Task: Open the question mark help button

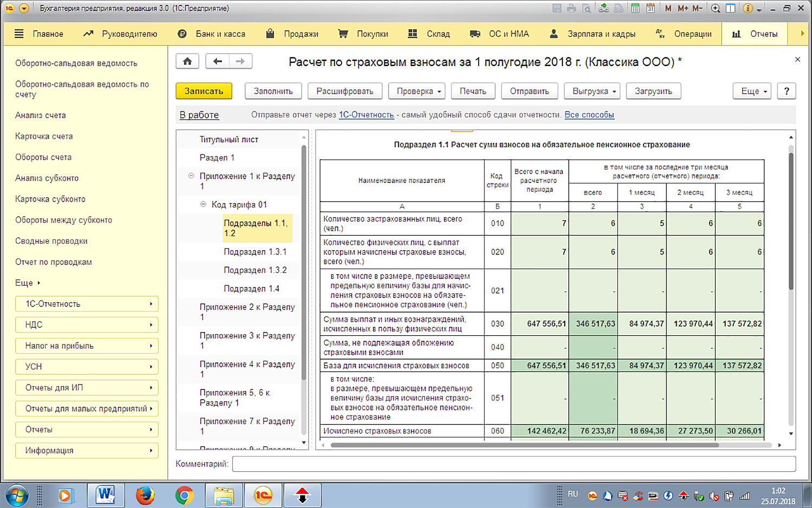Action: [x=787, y=91]
